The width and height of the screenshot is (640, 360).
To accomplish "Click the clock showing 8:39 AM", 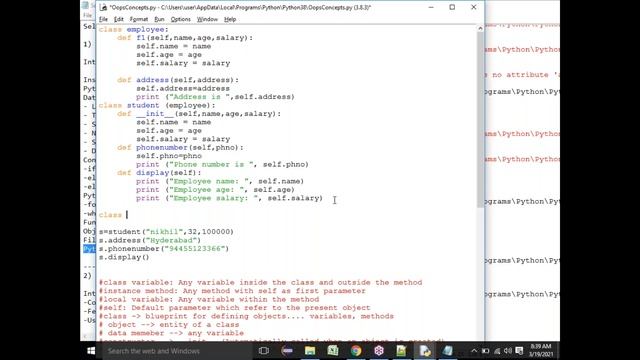I will click(540, 351).
